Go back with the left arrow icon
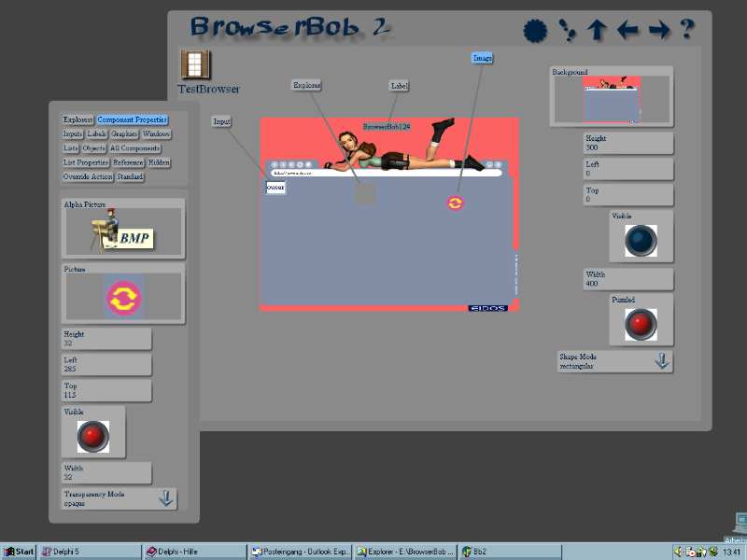The width and height of the screenshot is (747, 560). [627, 31]
